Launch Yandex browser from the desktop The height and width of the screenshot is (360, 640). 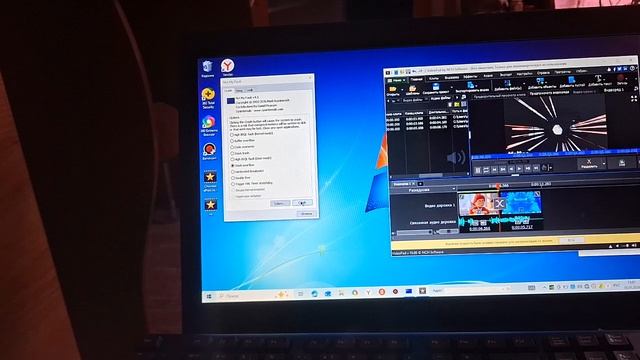tap(227, 67)
